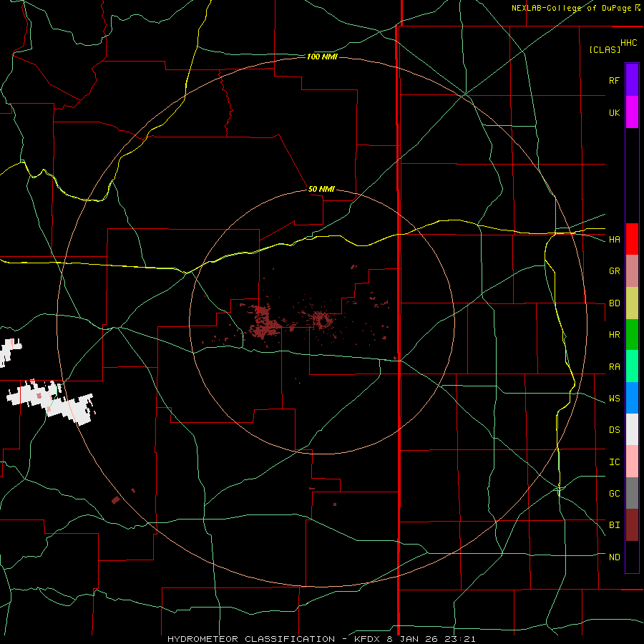Click the UK legend label

click(x=614, y=113)
